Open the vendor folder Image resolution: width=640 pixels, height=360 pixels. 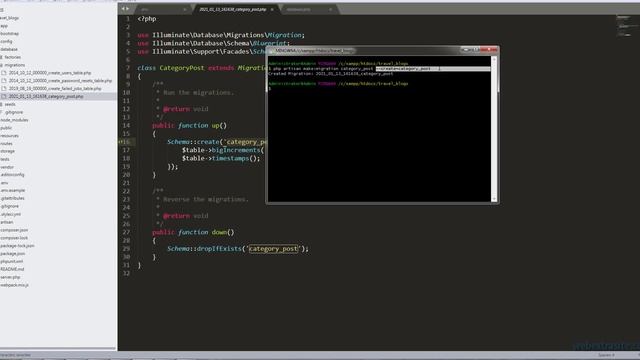(7, 167)
